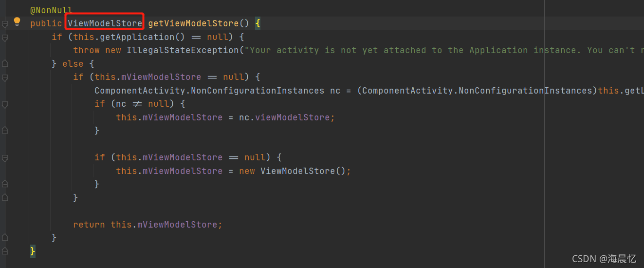
Task: Click the 'return' keyword
Action: pos(89,225)
